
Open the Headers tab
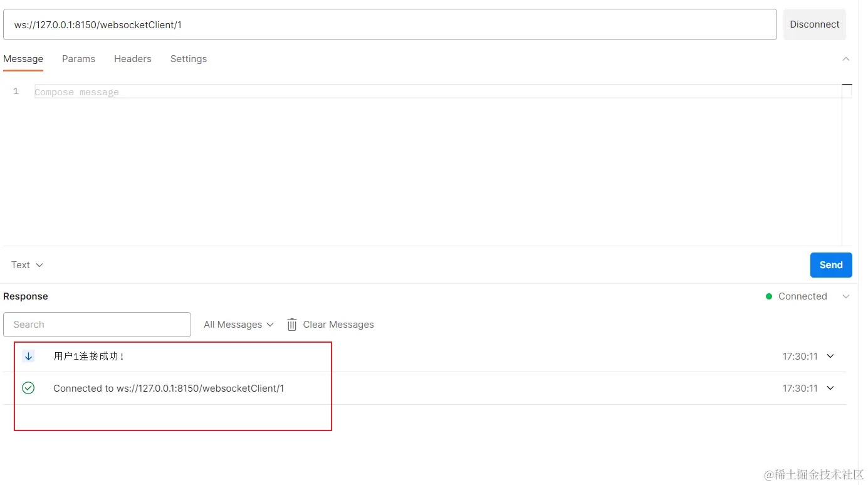(133, 59)
